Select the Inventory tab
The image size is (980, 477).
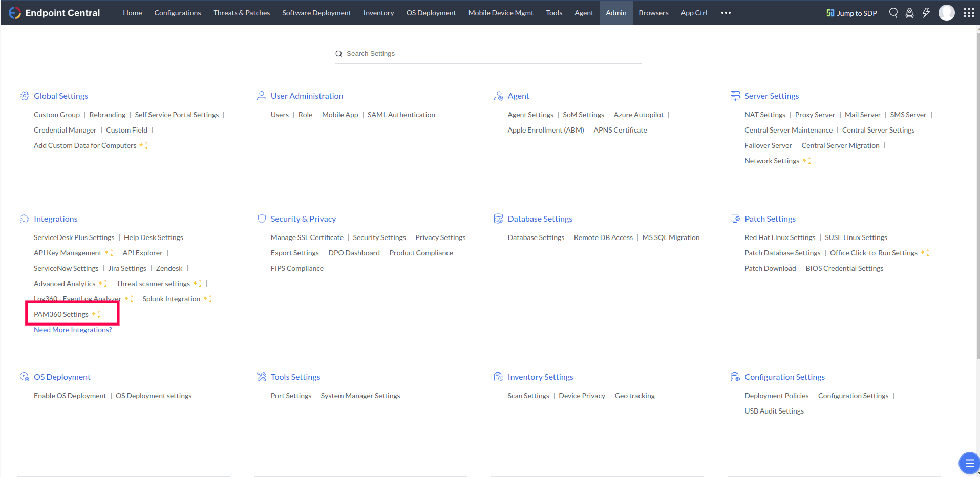pos(379,13)
